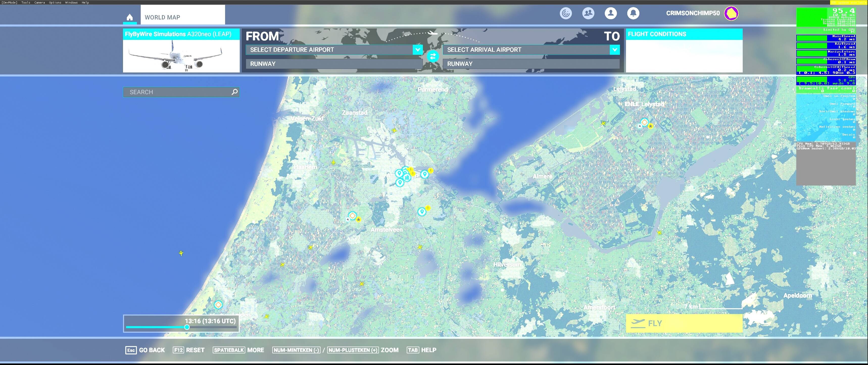Open the profile person icon

click(611, 13)
